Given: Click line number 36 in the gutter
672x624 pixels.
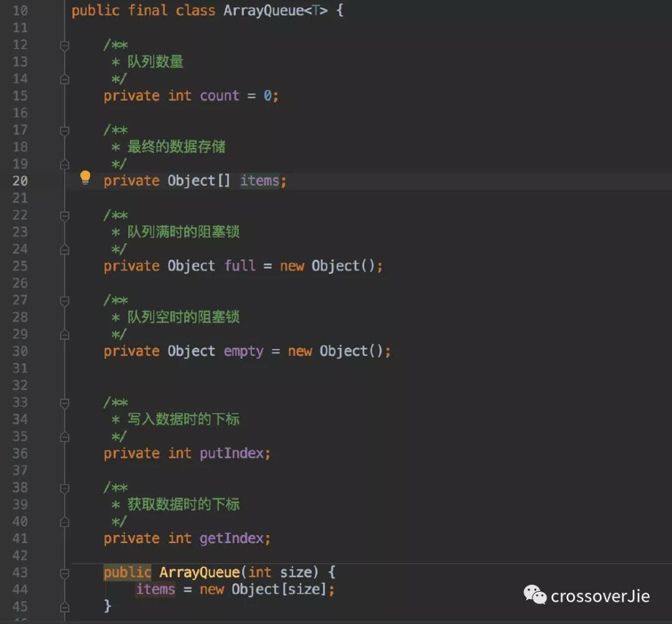Looking at the screenshot, I should click(20, 454).
